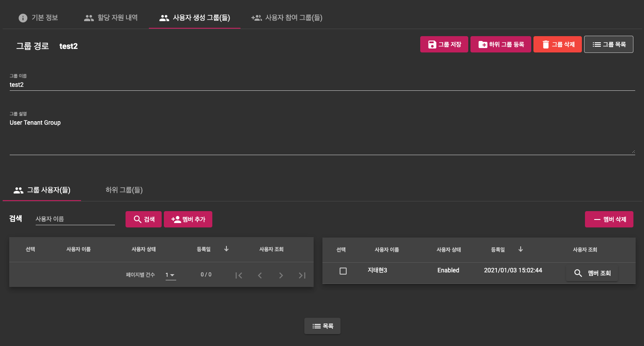Select the checkbox for user 지태현3
This screenshot has height=346, width=644.
[343, 271]
